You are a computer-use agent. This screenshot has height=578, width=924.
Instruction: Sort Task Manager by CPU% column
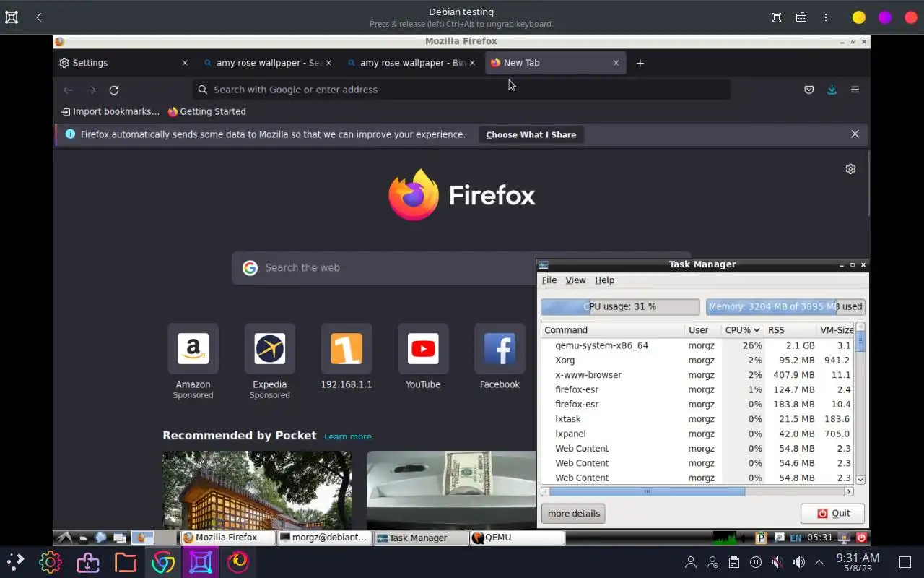(742, 330)
